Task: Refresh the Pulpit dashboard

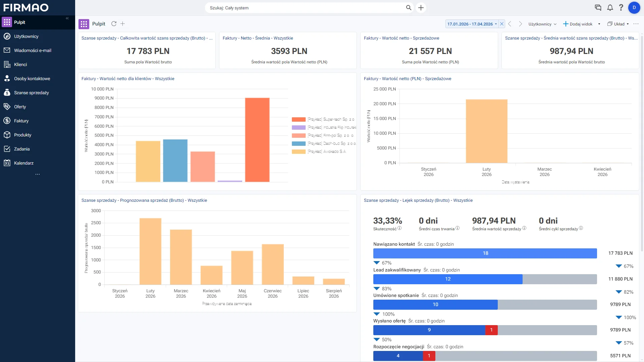Action: click(114, 24)
